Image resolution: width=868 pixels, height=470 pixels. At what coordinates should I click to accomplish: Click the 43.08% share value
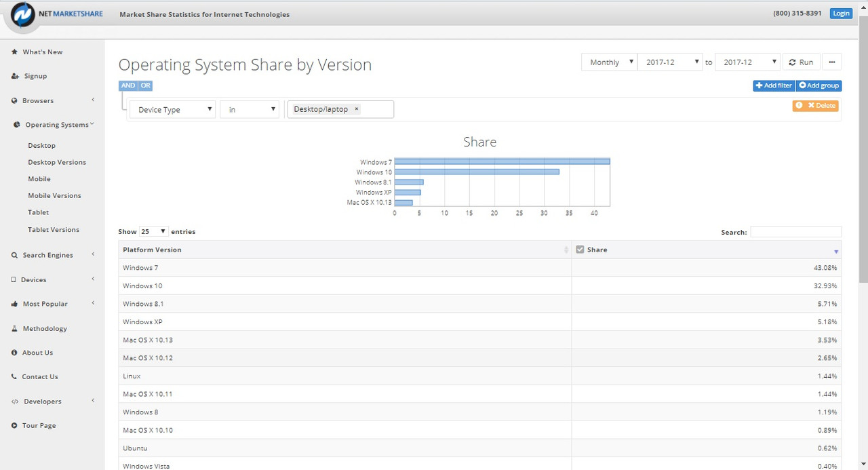click(x=825, y=268)
